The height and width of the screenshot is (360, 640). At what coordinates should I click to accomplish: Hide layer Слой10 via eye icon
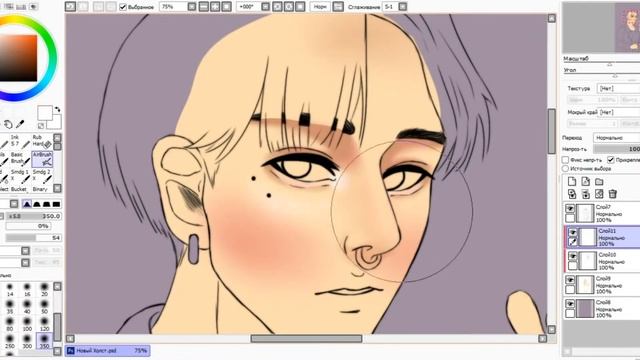coord(573,256)
